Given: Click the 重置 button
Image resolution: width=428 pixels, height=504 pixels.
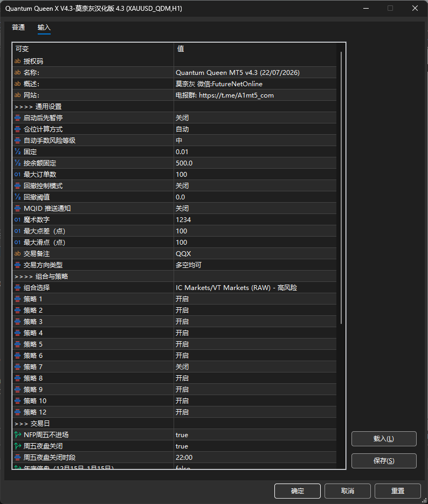Looking at the screenshot, I should pyautogui.click(x=397, y=491).
